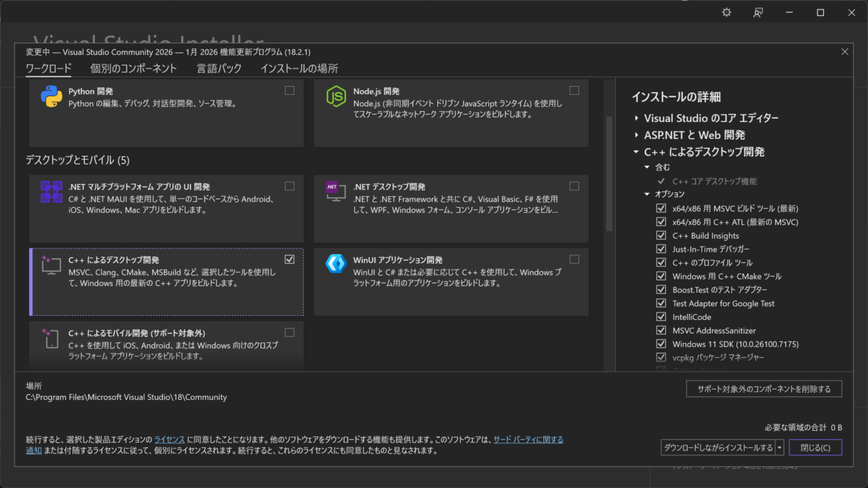Click the .NET MAUI workload icon
Screen dimensions: 868x488
(x=52, y=192)
